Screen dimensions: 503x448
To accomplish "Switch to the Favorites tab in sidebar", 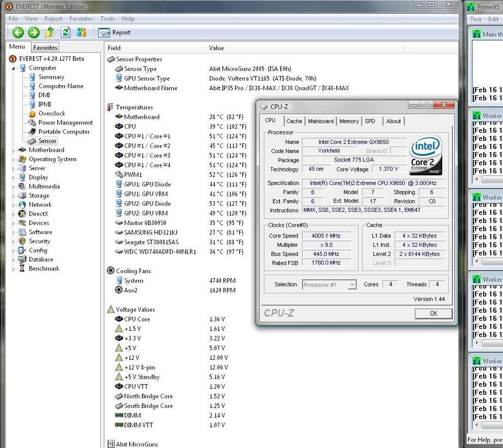I will (x=45, y=48).
